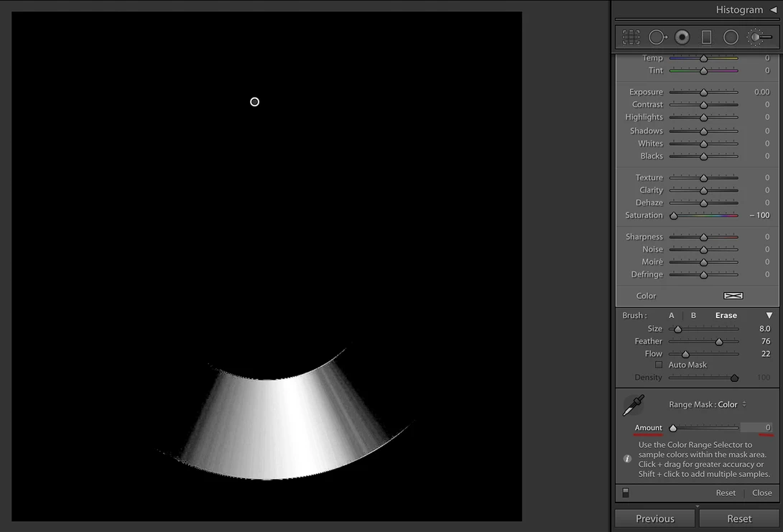Viewport: 783px width, 532px height.
Task: Click the Whites slider handle
Action: tap(703, 144)
